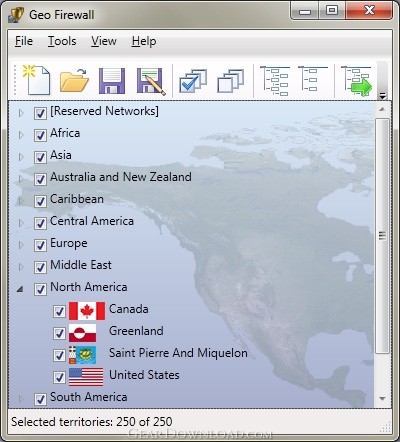Click the Expand All tree icon
The image size is (400, 442).
pos(275,80)
